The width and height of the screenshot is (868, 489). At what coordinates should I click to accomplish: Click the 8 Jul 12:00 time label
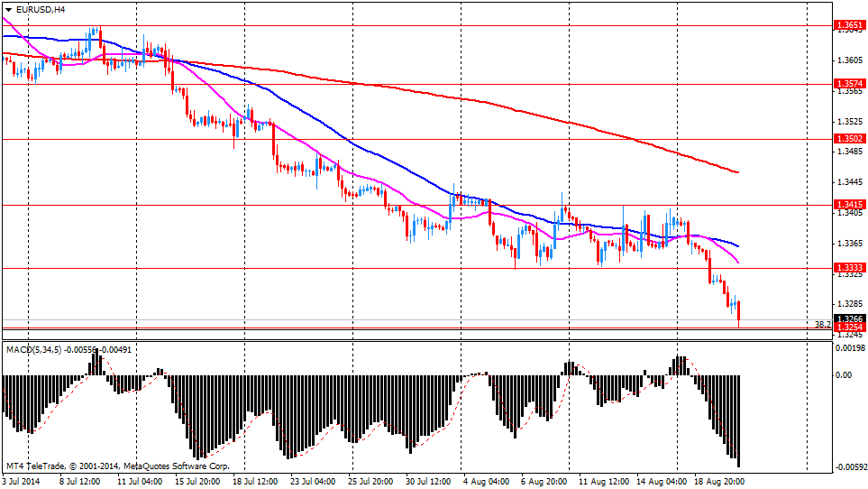pos(79,481)
